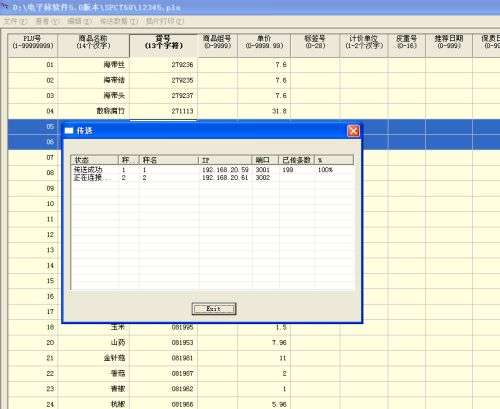Viewport: 500px width, 409px height.
Task: Click the 端口 column header
Action: (265, 160)
